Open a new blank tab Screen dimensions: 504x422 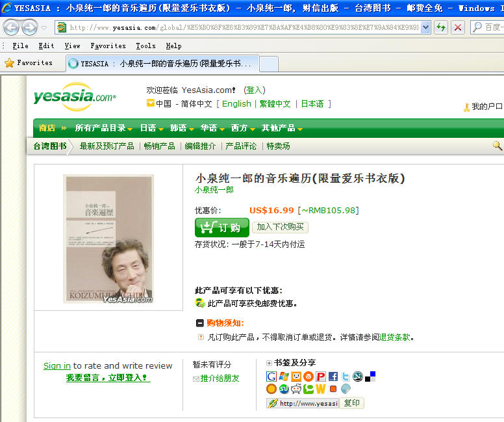(269, 64)
